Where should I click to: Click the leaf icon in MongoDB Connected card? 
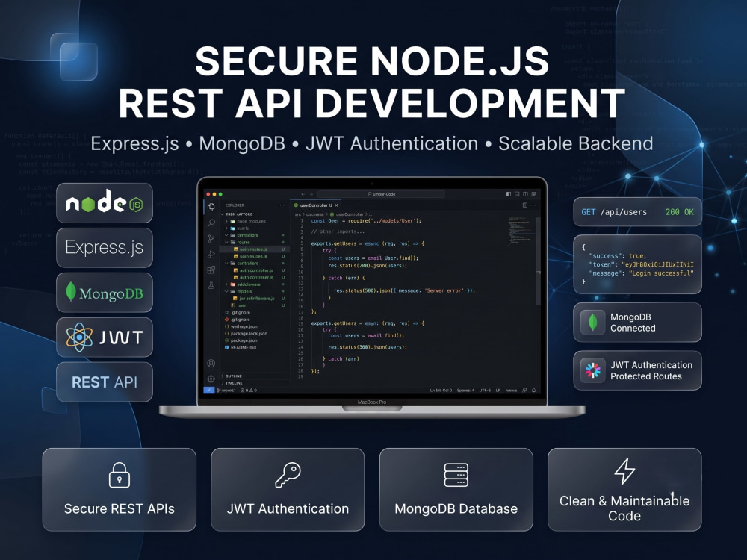point(592,323)
